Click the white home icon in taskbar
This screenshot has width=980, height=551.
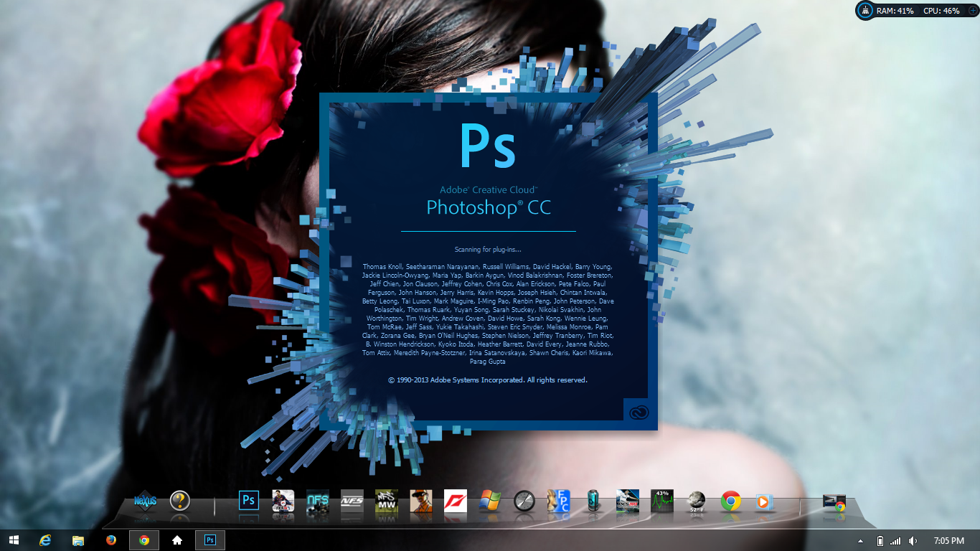tap(177, 540)
